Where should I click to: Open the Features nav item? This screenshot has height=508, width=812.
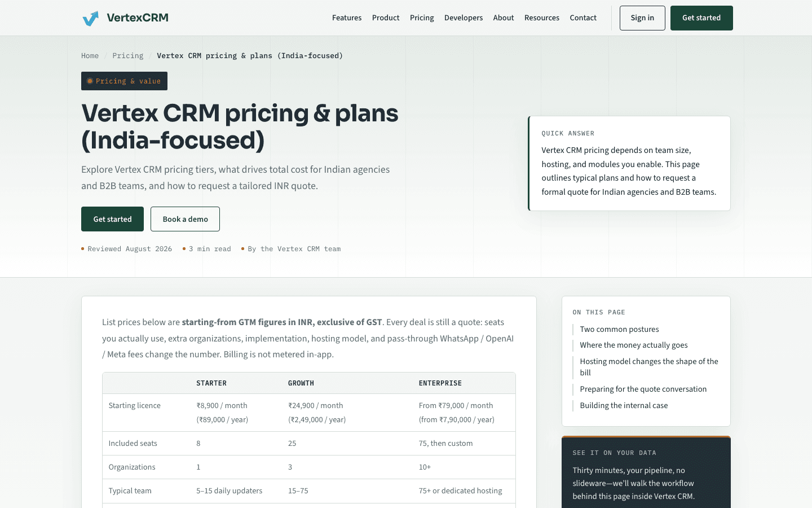(347, 18)
